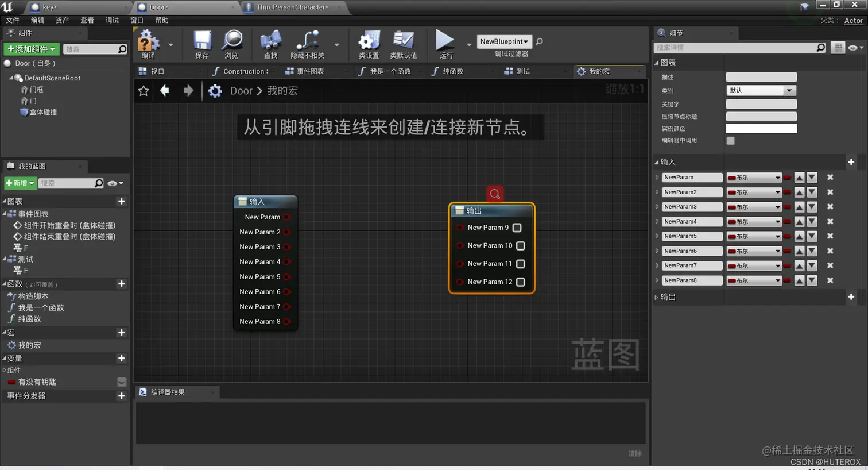Move NewParam2 up with its up arrow
This screenshot has width=868, height=470.
coord(799,192)
